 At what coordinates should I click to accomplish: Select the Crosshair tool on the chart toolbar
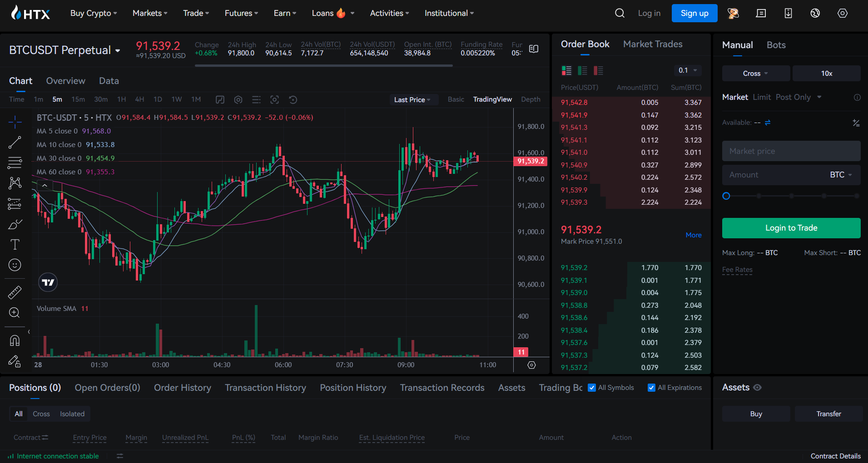coord(15,122)
